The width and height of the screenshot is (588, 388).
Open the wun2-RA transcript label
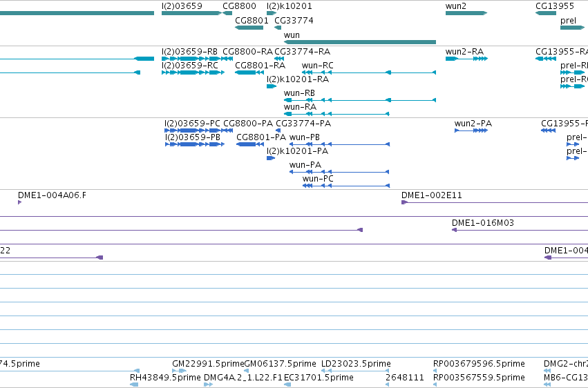click(464, 52)
